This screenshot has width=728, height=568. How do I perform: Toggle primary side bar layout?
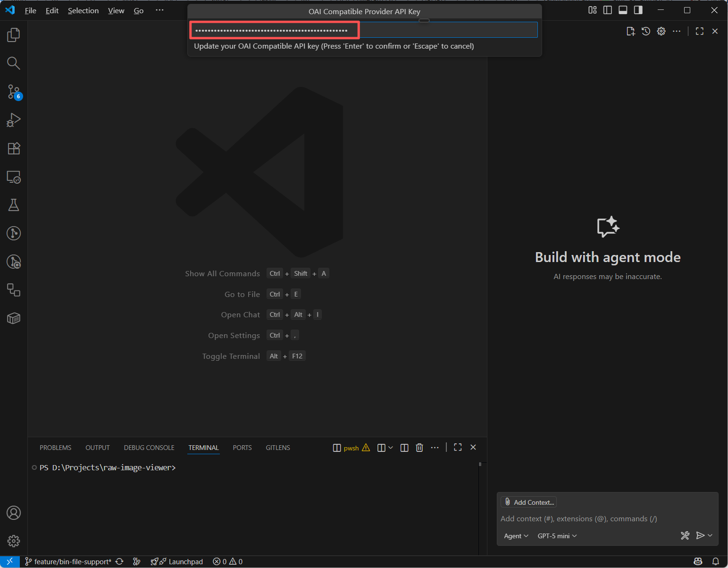[608, 10]
